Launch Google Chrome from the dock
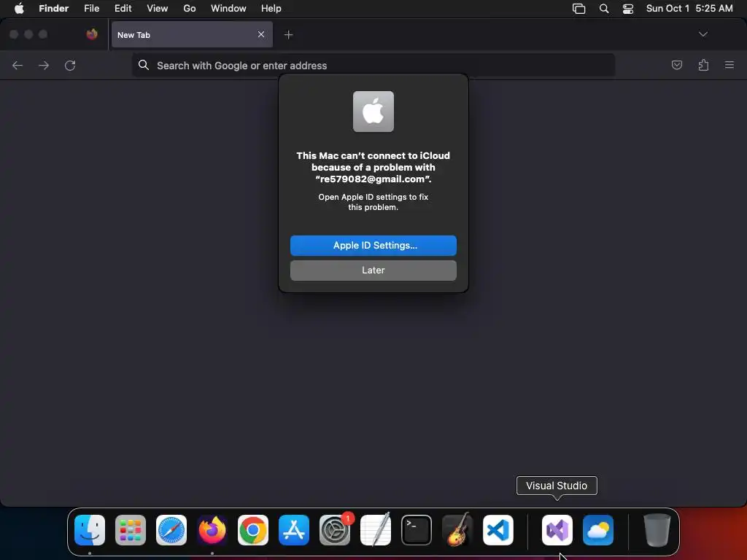Image resolution: width=747 pixels, height=560 pixels. click(253, 530)
